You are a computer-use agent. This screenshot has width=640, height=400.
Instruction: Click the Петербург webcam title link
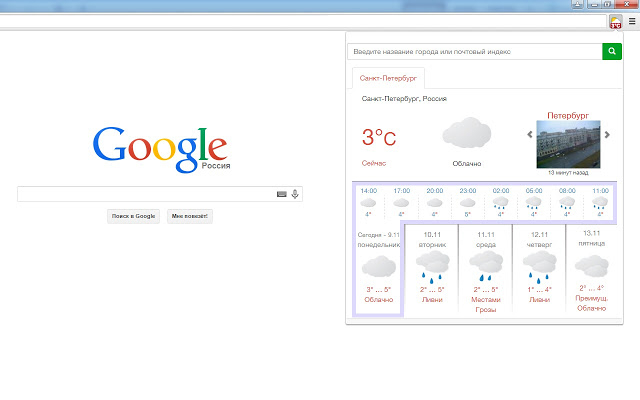[568, 116]
